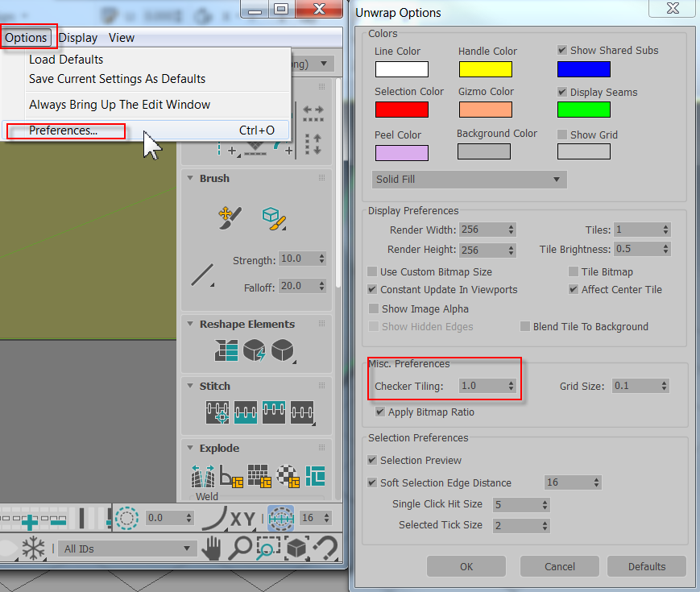Screen dimensions: 700x592
Task: Click the Defaults button
Action: (x=646, y=566)
